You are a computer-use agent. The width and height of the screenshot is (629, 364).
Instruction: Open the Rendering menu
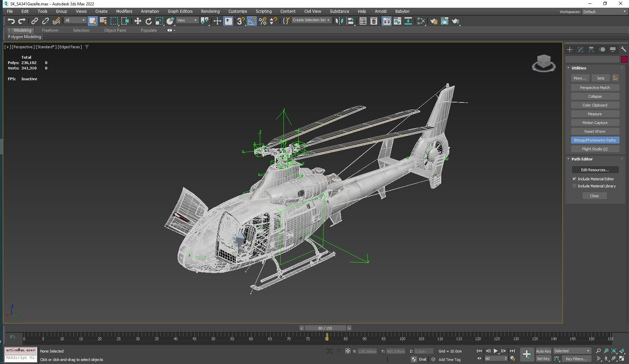tap(210, 11)
